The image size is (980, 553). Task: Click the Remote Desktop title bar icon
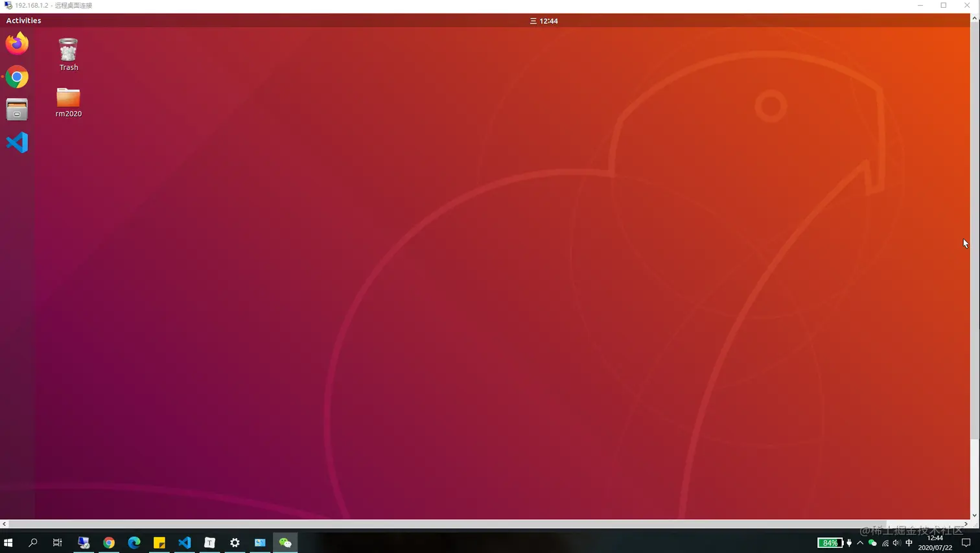point(8,5)
